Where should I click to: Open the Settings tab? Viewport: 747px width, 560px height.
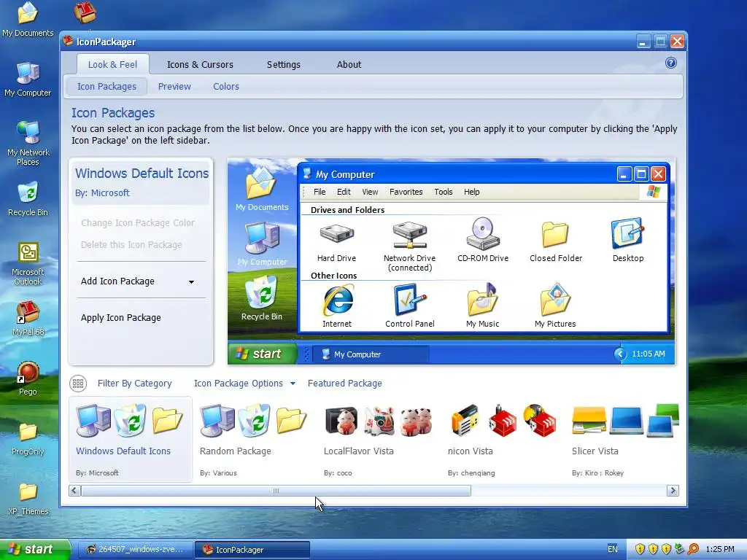(x=284, y=64)
